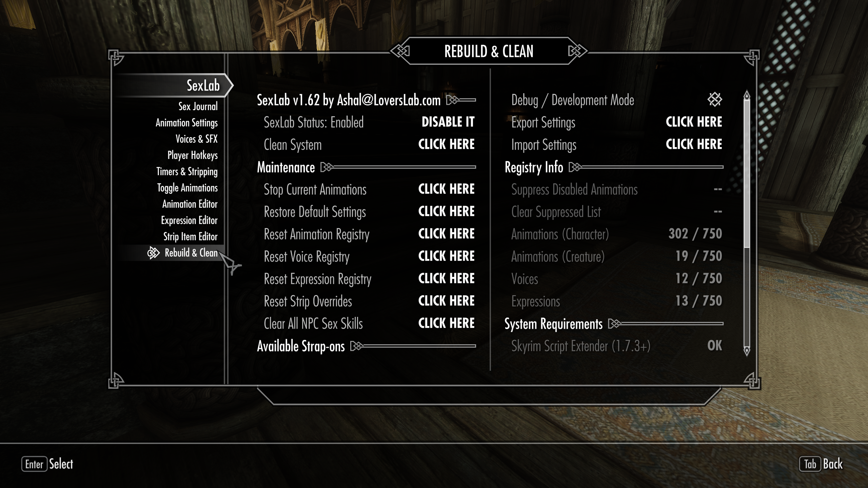Click Reset Animation Registry button

[x=447, y=234]
